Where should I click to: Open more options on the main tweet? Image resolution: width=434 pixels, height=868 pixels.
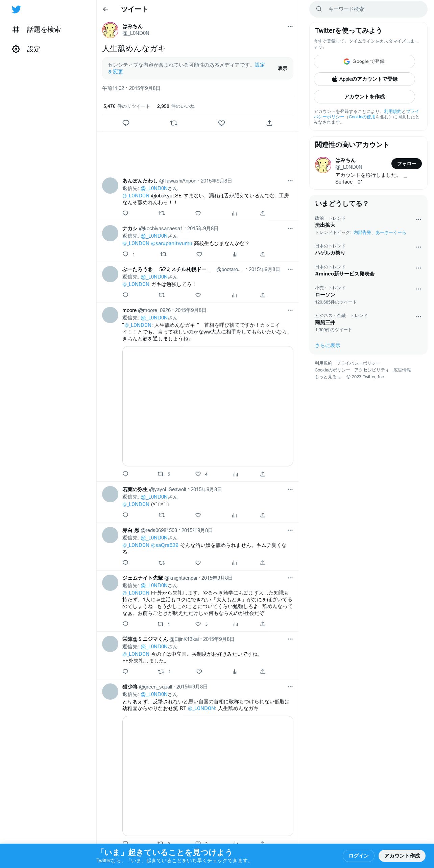tap(290, 26)
